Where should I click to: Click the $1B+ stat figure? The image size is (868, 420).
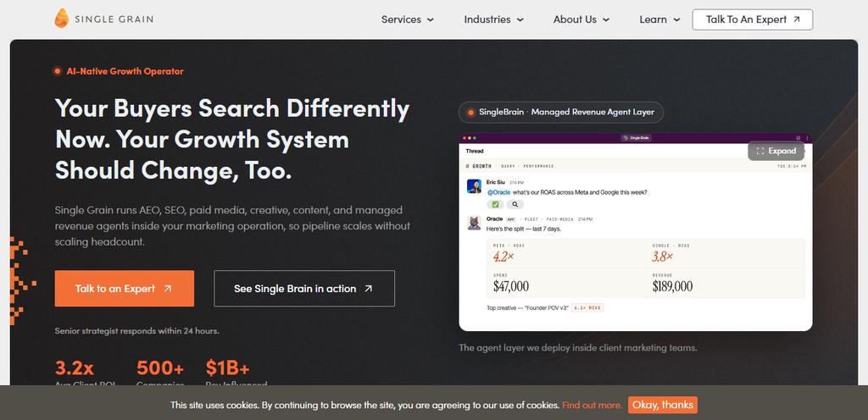[x=228, y=367]
